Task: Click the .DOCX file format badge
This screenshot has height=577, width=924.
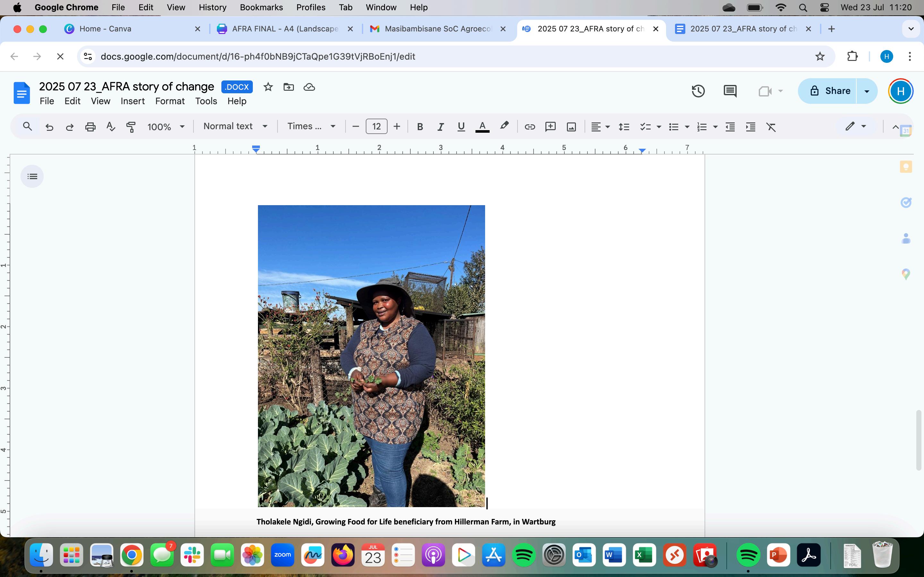Action: (237, 87)
